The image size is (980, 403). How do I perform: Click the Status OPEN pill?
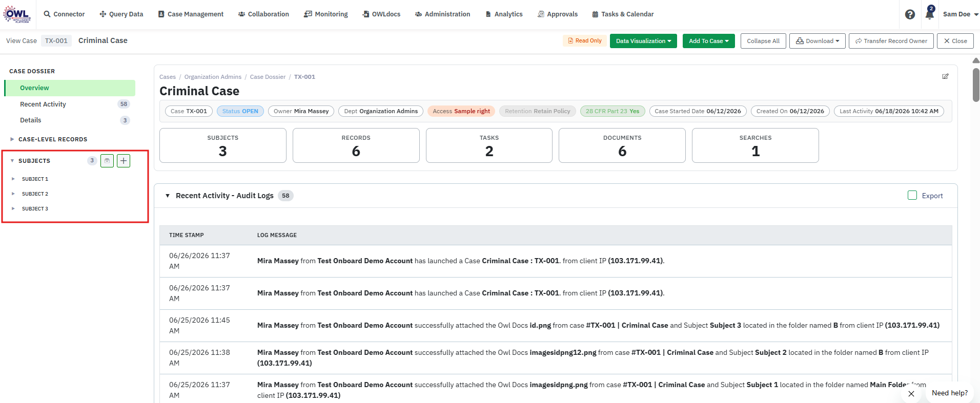(240, 111)
